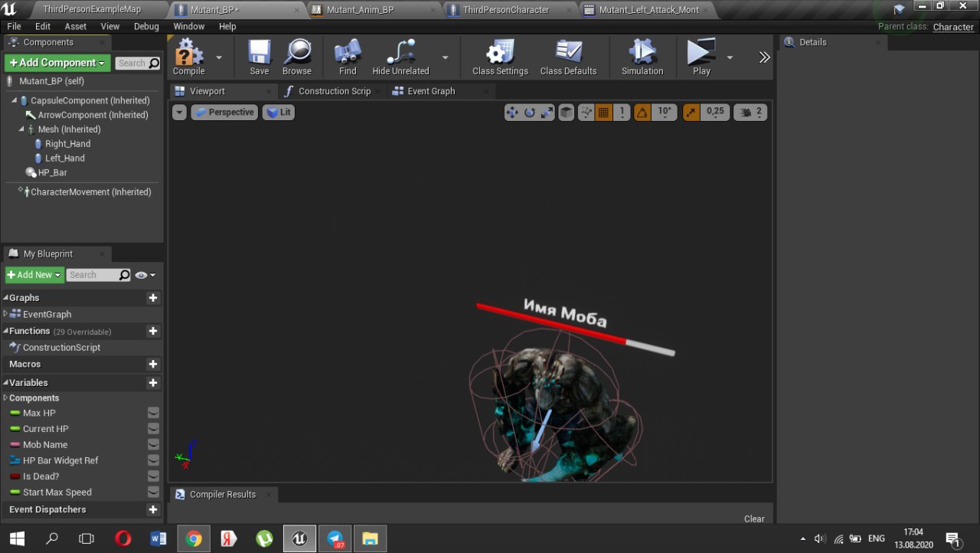Select rotate transform tool in viewport

[x=530, y=113]
